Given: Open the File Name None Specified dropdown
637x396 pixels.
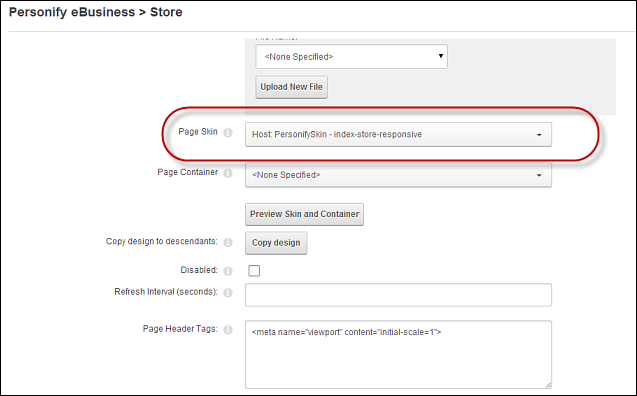Looking at the screenshot, I should [x=351, y=56].
